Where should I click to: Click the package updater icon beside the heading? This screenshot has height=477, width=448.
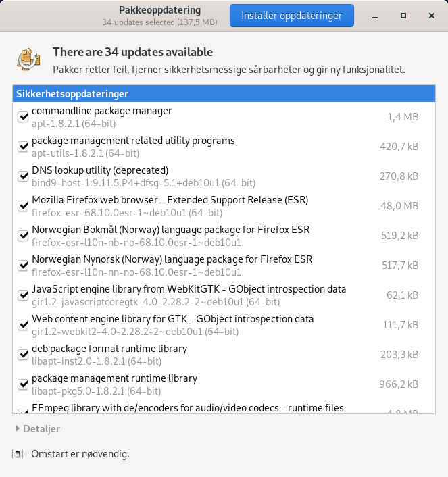click(28, 59)
